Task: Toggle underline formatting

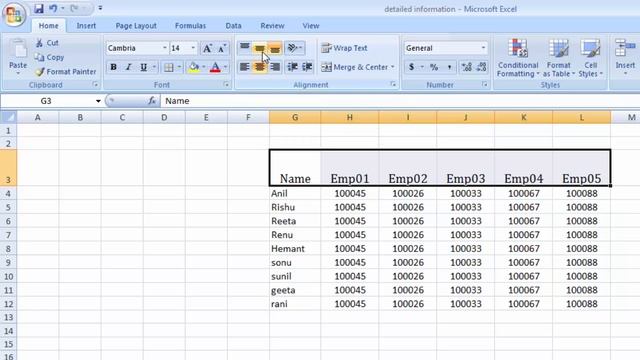Action: (143, 67)
